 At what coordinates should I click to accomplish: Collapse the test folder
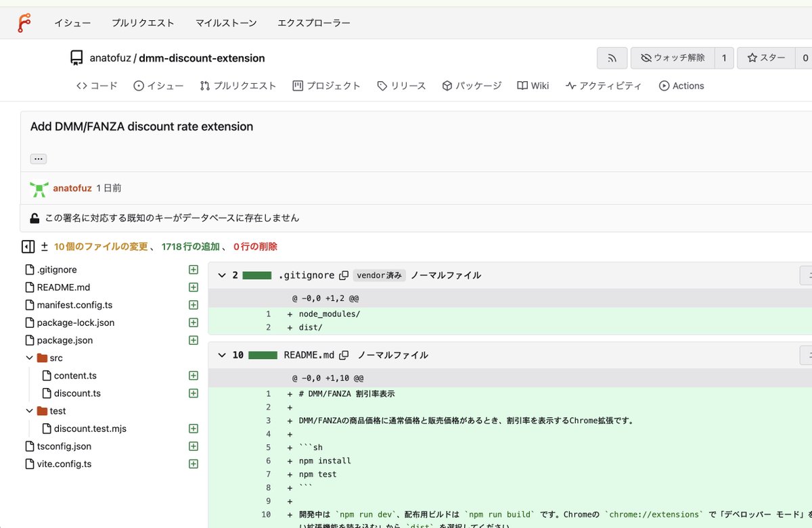coord(29,410)
